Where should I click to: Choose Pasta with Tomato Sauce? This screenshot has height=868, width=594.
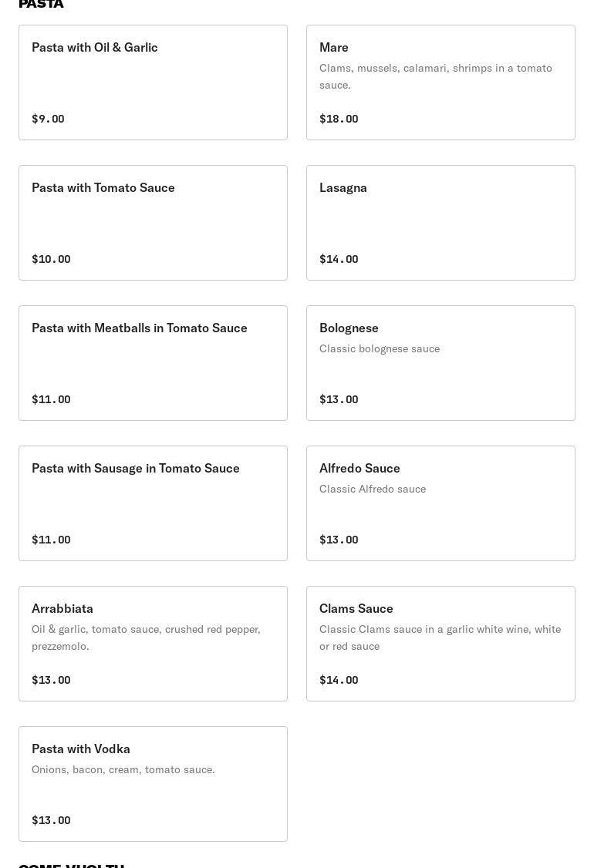coord(153,223)
